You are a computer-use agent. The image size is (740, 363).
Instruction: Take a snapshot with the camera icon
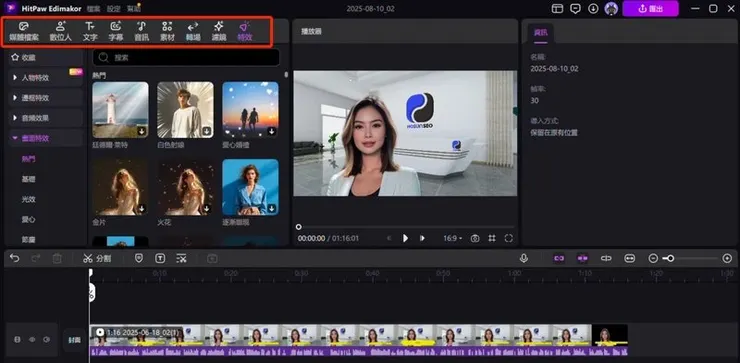pos(475,238)
